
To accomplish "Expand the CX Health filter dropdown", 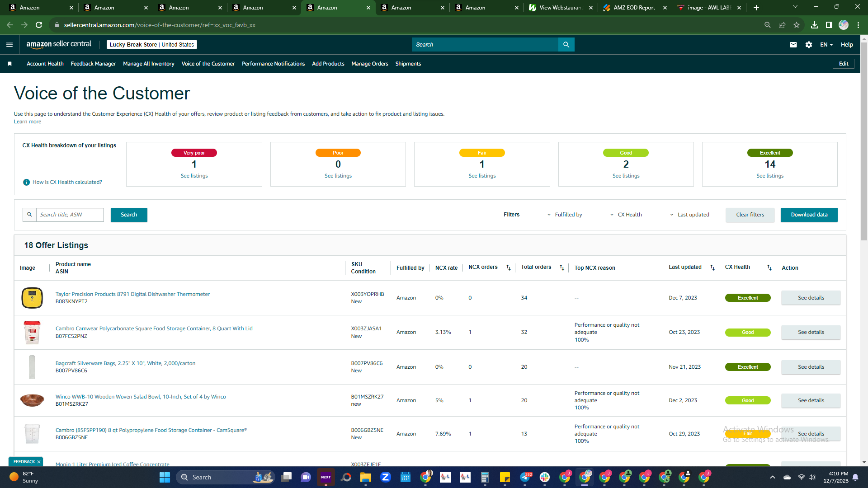I will click(x=626, y=215).
